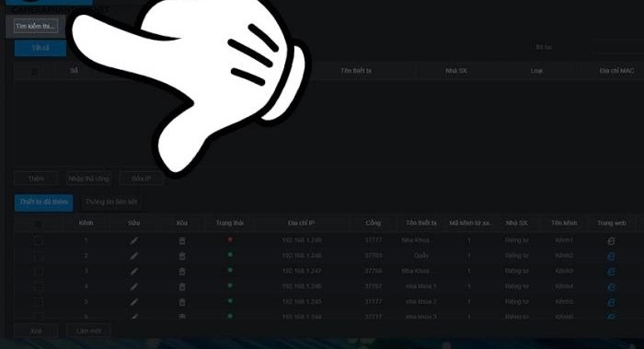Click the Làm mới button
The width and height of the screenshot is (644, 349).
coord(88,331)
